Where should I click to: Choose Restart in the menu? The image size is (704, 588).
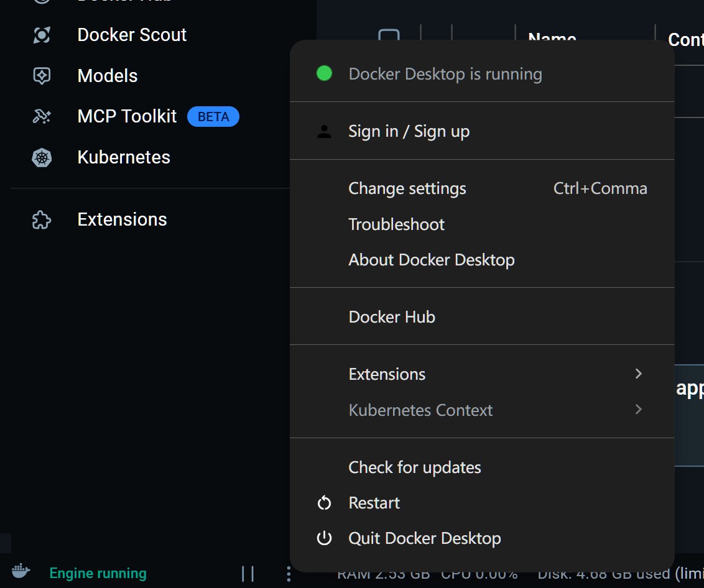[482, 503]
